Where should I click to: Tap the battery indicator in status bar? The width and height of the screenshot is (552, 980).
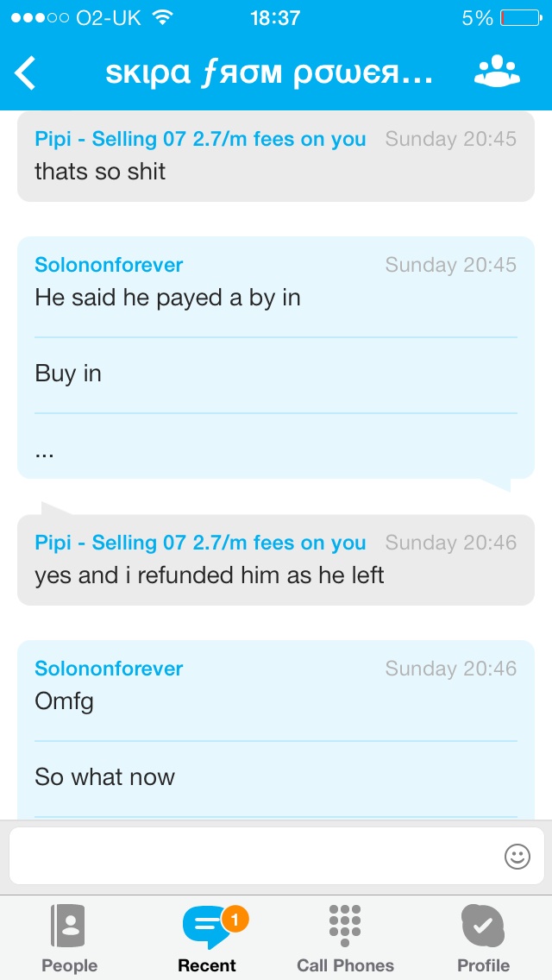521,18
